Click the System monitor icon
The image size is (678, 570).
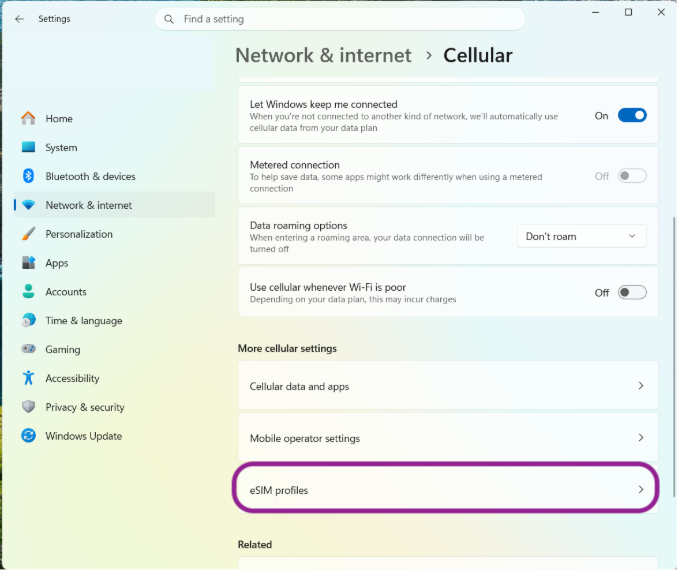coord(29,147)
